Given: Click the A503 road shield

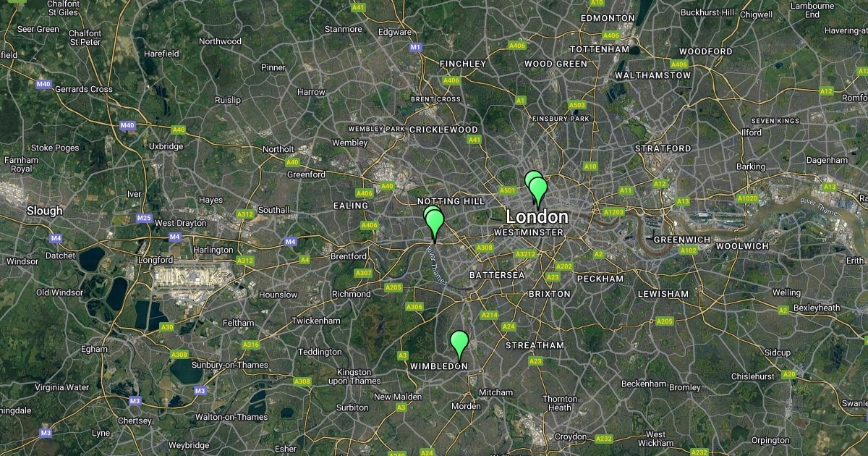Looking at the screenshot, I should (x=576, y=105).
